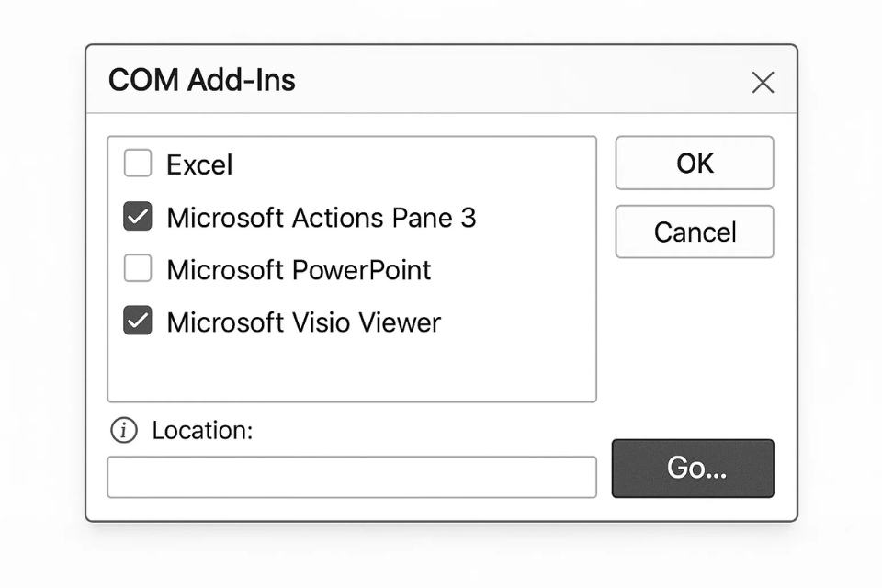Click the Location: label text
Viewport: 882px width, 588px height.
click(x=202, y=430)
